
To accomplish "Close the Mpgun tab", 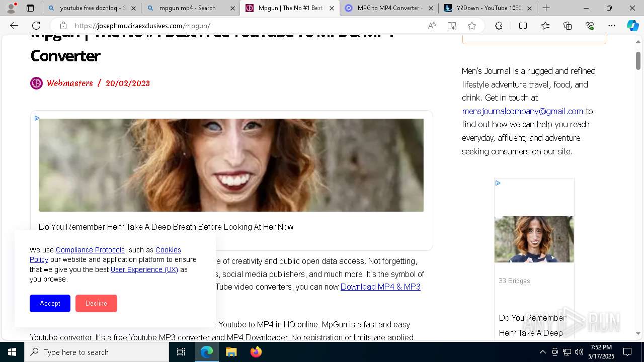I will (332, 8).
